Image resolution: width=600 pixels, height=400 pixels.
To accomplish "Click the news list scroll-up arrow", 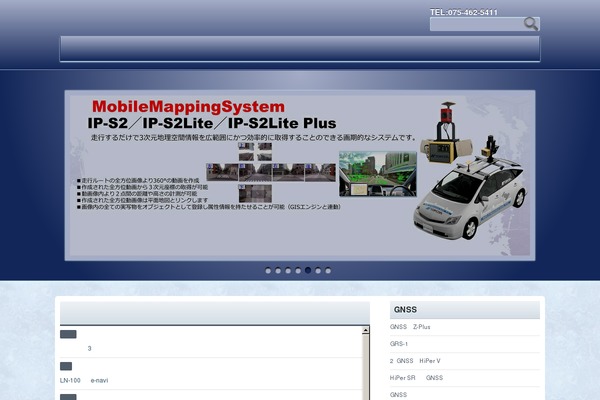I will (365, 330).
